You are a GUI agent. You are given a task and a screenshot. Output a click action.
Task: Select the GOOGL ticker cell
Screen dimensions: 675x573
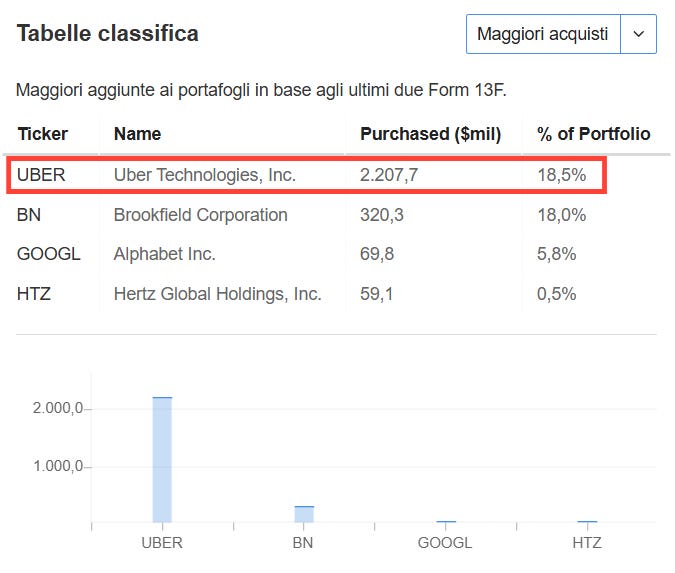pyautogui.click(x=49, y=254)
